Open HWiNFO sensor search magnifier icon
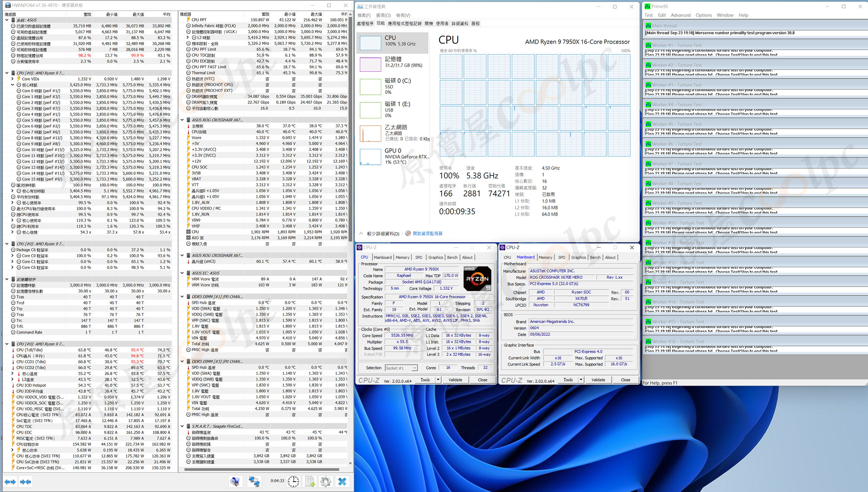 pos(235,481)
